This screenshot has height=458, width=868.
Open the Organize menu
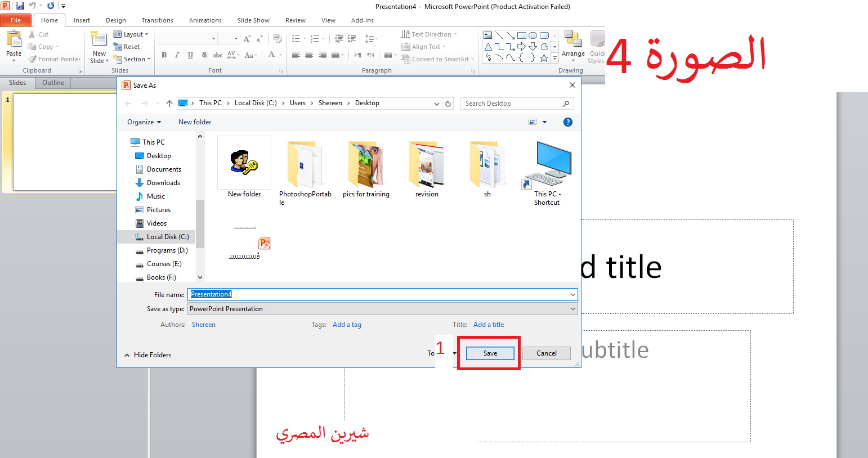144,122
